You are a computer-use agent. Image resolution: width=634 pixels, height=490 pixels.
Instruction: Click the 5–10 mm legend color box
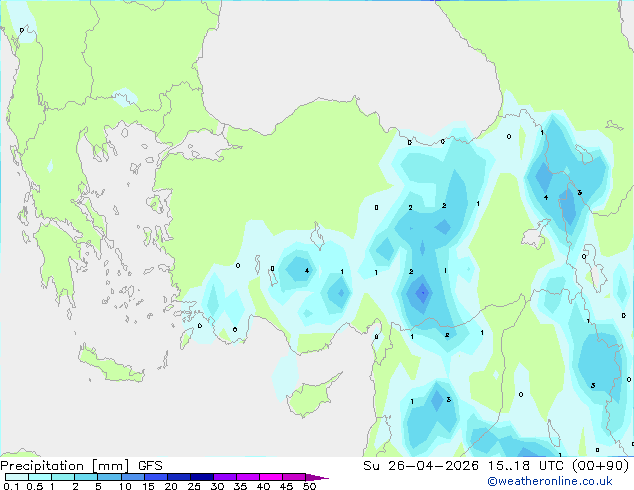(x=109, y=477)
